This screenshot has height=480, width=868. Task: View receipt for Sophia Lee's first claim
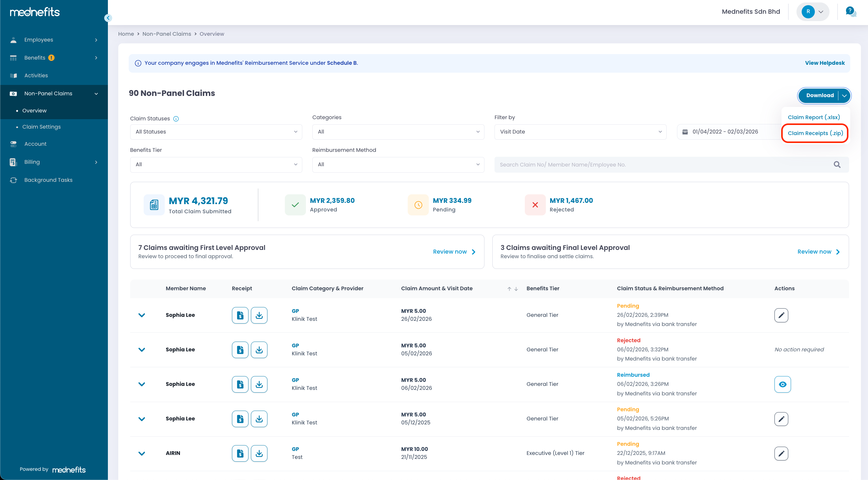240,315
